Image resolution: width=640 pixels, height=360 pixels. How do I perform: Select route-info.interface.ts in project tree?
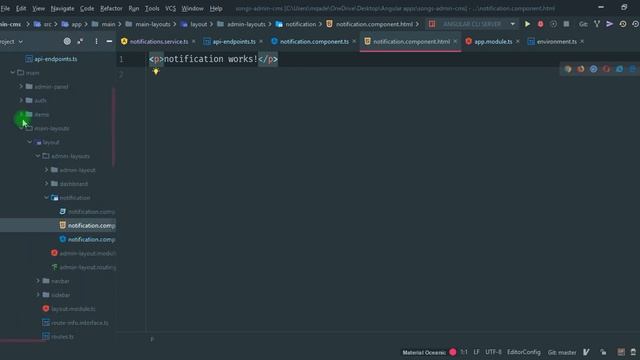point(80,322)
